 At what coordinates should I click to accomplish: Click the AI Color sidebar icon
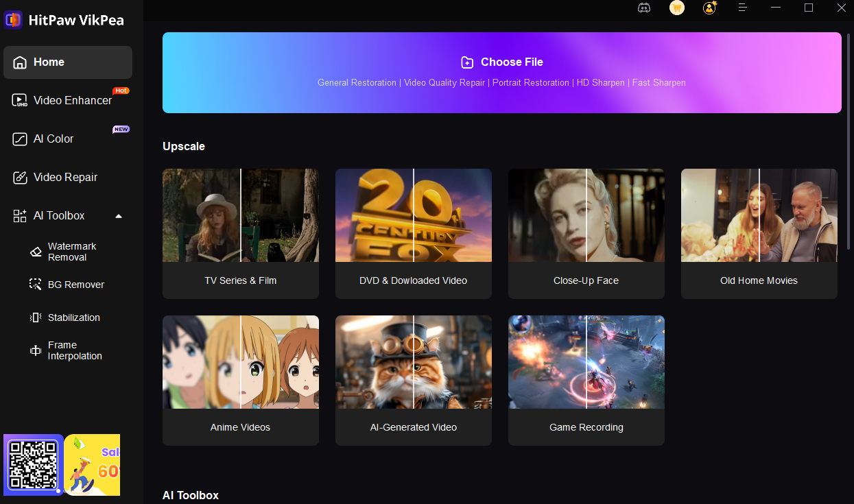[20, 139]
